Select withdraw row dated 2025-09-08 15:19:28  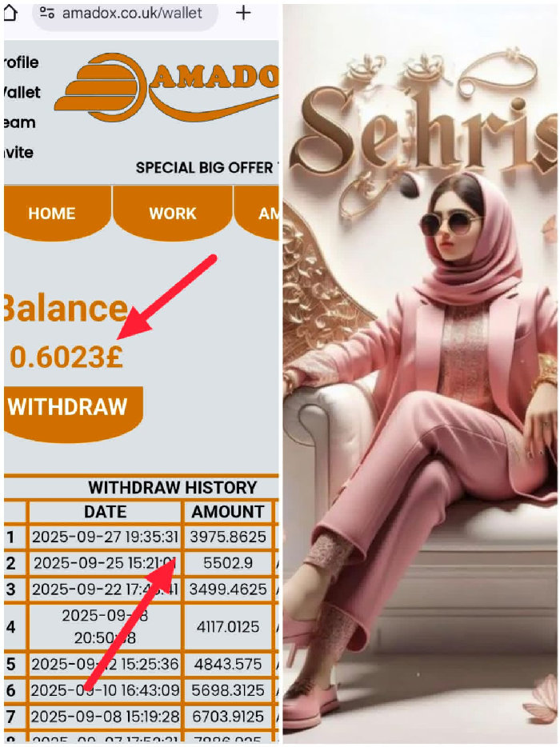[x=141, y=716]
